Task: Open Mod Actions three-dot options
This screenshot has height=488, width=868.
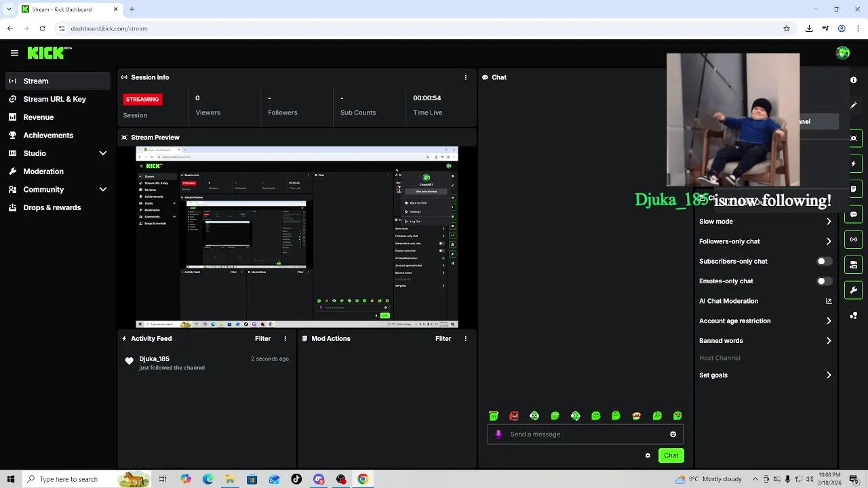Action: tap(465, 338)
